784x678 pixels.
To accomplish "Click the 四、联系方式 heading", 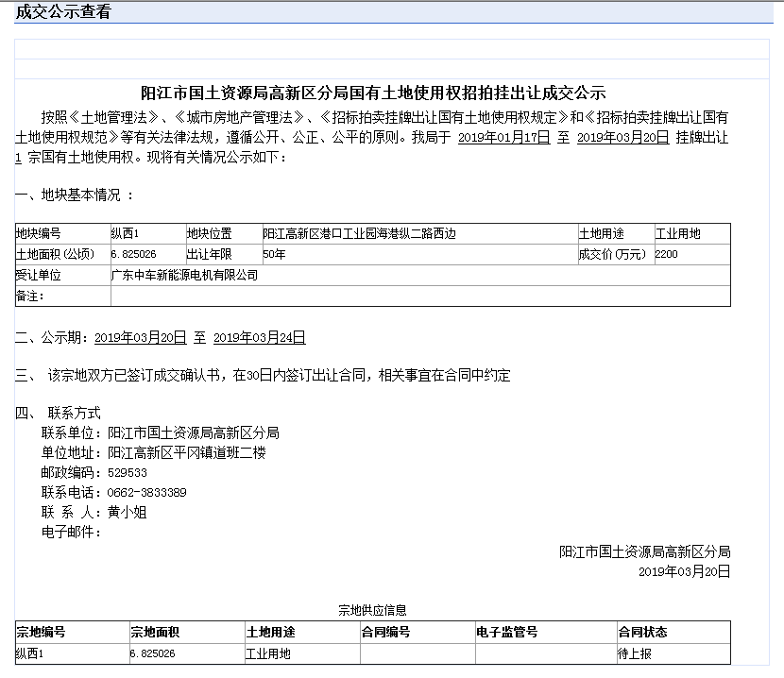I will pyautogui.click(x=58, y=413).
